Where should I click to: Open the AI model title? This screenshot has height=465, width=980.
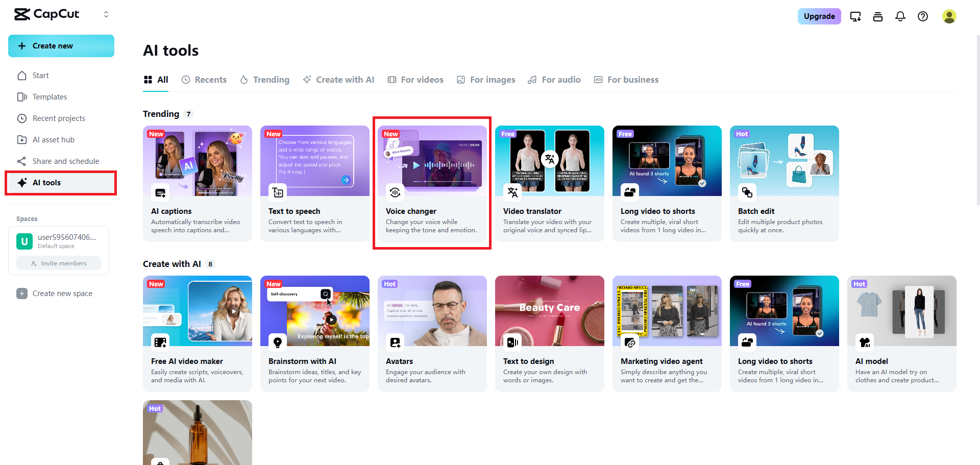click(x=872, y=361)
